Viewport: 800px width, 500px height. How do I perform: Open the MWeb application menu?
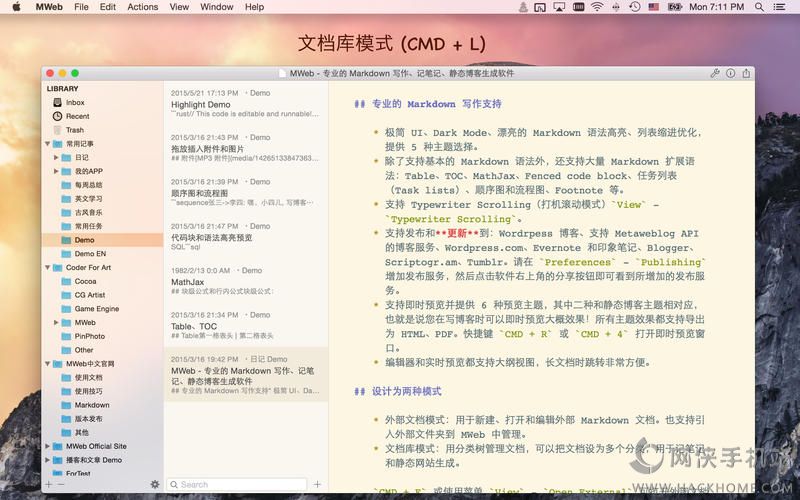tap(49, 7)
